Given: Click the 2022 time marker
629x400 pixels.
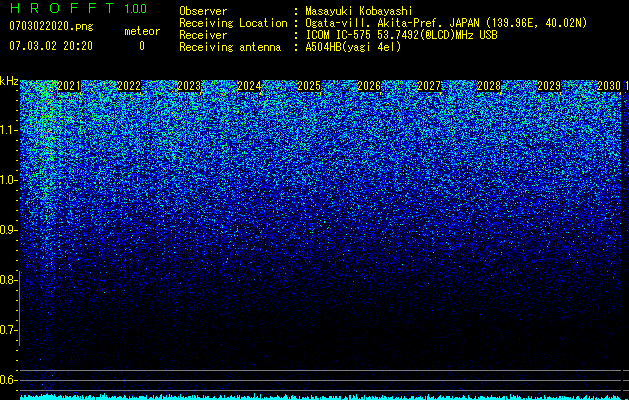Looking at the screenshot, I should click(x=129, y=86).
